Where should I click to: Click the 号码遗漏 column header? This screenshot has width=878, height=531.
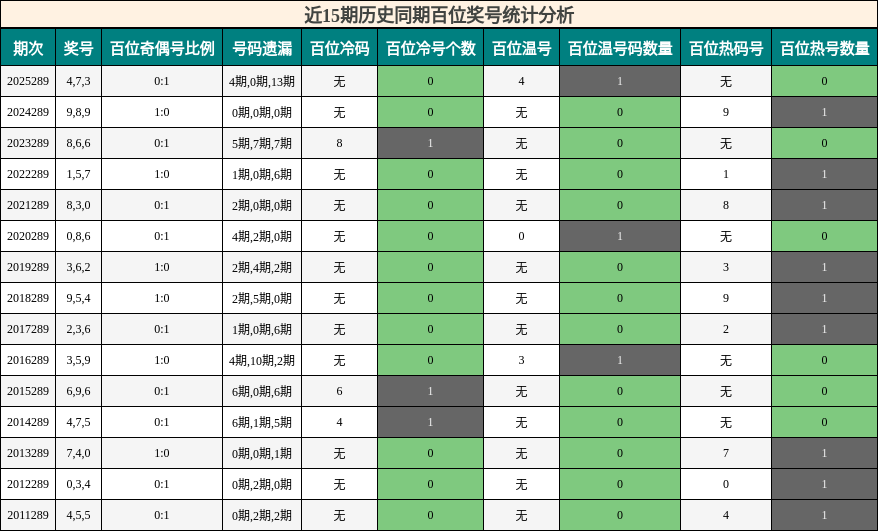coord(262,49)
